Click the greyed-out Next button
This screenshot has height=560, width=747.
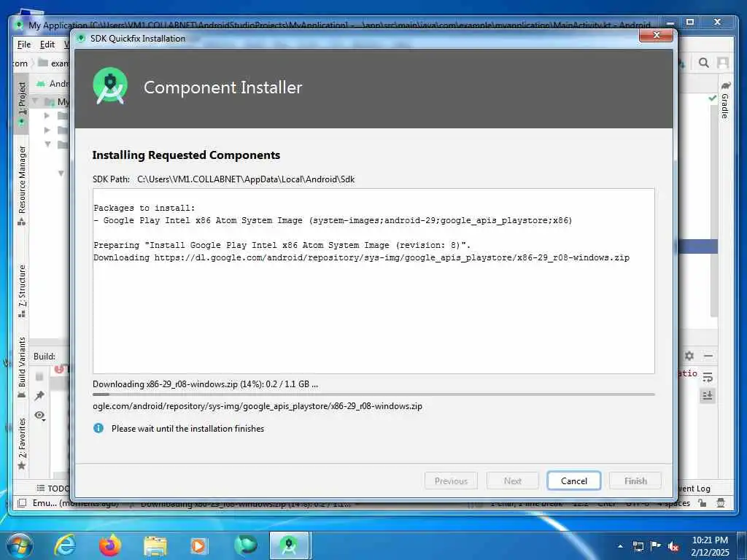pos(513,481)
